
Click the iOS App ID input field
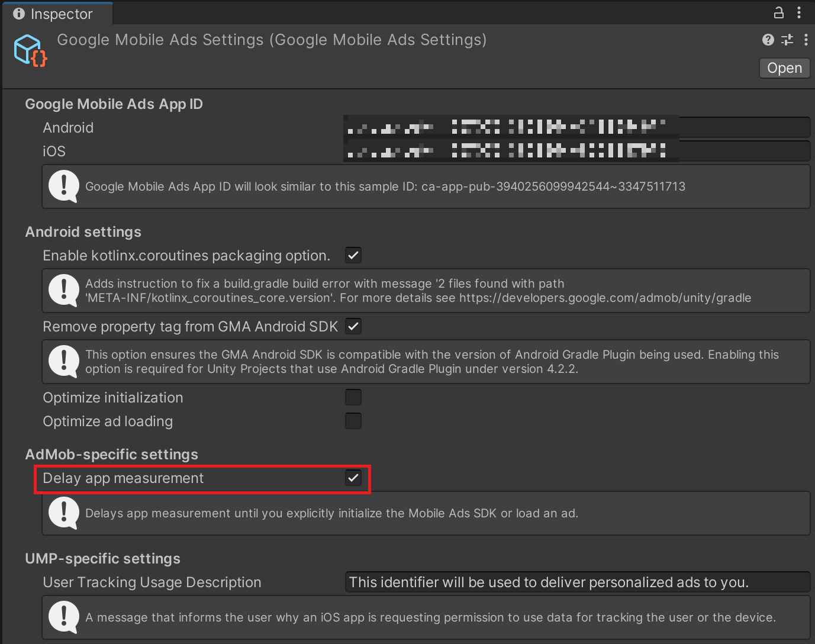coord(576,151)
